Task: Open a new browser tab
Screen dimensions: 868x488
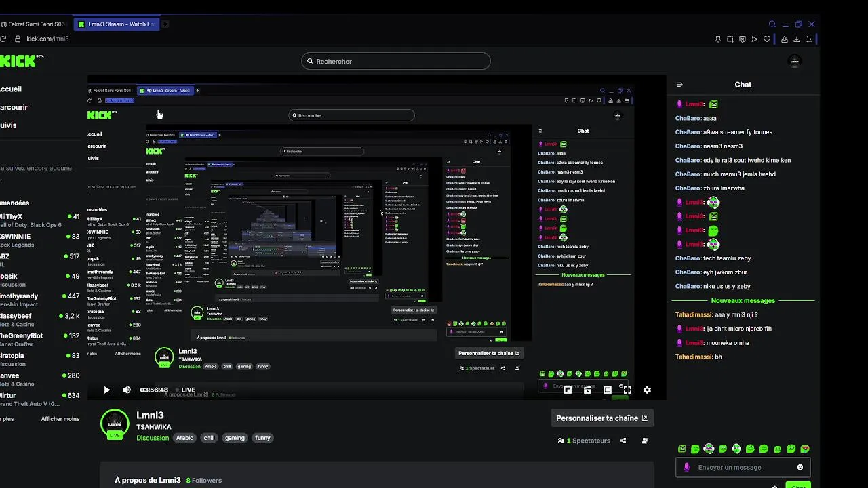Action: pos(165,24)
